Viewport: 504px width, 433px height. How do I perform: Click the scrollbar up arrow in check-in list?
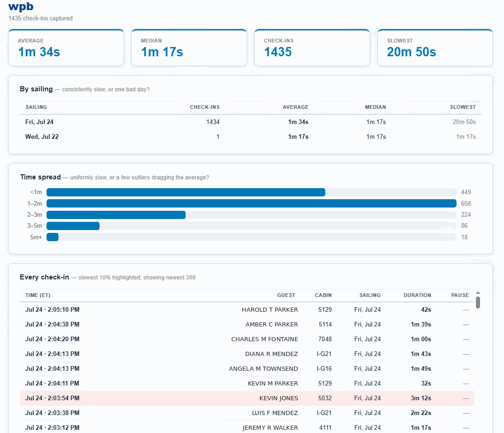pos(478,293)
